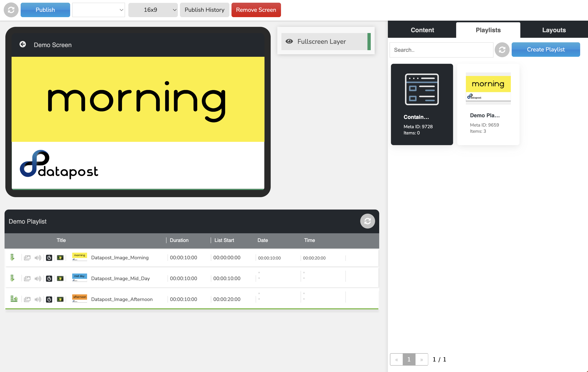Select page 1 in the pagination
This screenshot has width=588, height=372.
click(409, 359)
